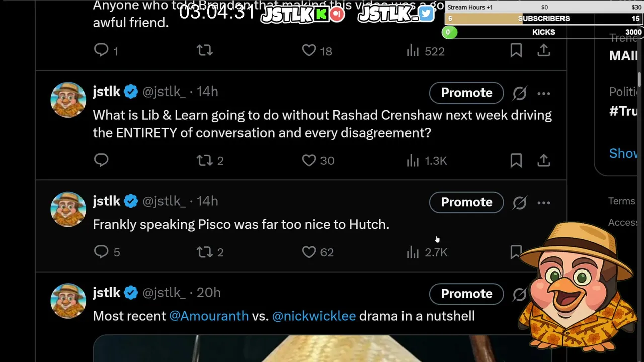Reply to the Lib & Learn tweet
The width and height of the screenshot is (644, 362).
pyautogui.click(x=101, y=160)
